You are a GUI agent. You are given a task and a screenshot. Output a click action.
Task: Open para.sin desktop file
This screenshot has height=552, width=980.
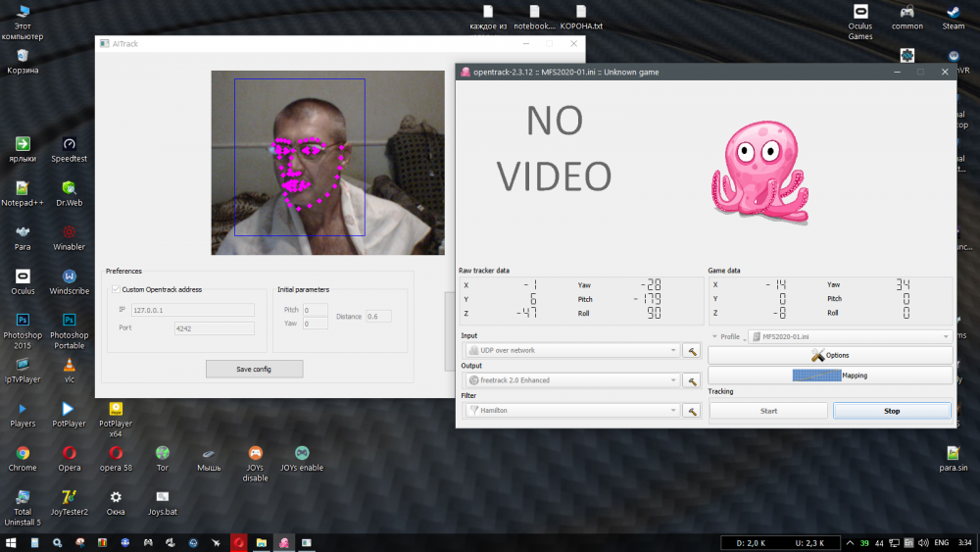coord(954,459)
